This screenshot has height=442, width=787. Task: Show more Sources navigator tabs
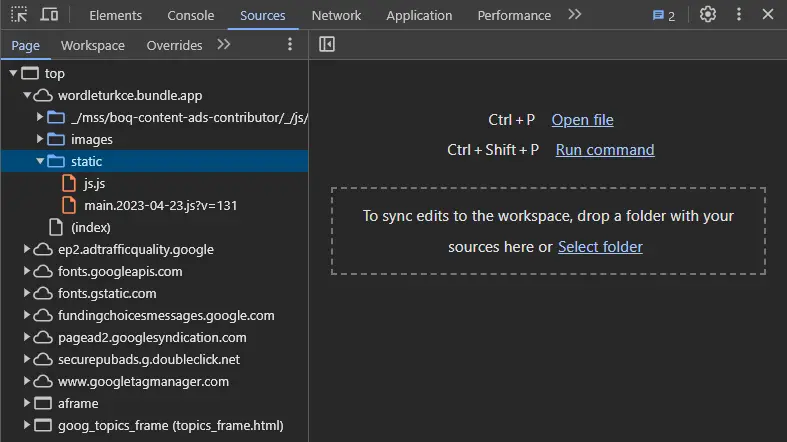click(x=224, y=45)
